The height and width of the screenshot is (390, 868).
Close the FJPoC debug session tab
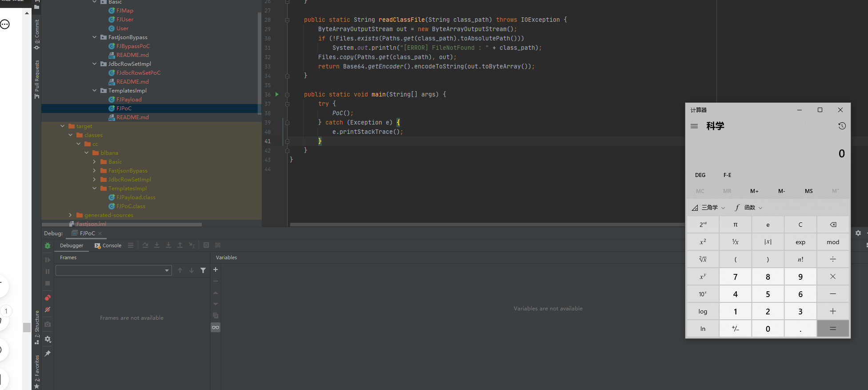100,233
